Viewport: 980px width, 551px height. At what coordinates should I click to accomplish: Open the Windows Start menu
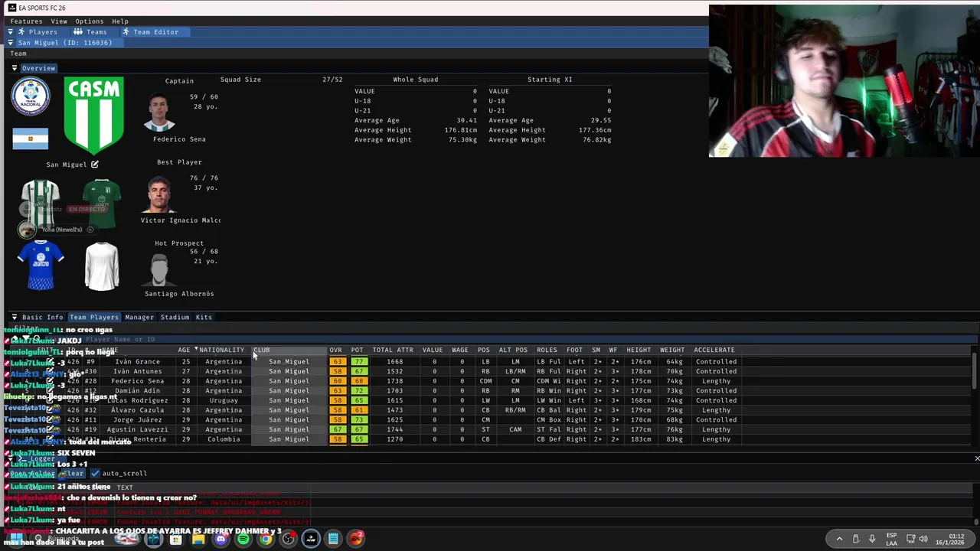tap(15, 539)
